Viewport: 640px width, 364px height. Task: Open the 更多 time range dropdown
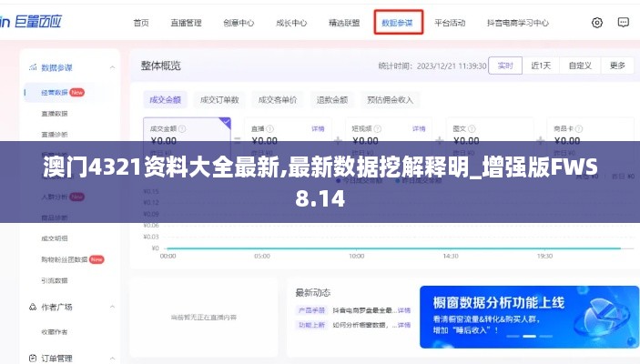[617, 66]
